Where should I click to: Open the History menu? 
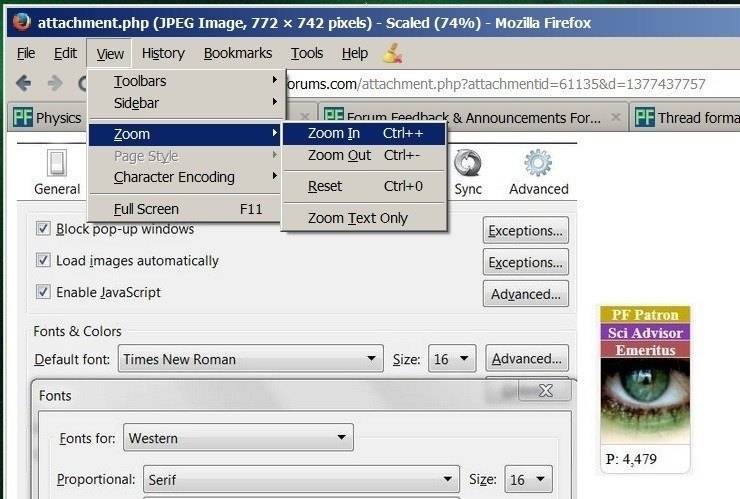[163, 53]
